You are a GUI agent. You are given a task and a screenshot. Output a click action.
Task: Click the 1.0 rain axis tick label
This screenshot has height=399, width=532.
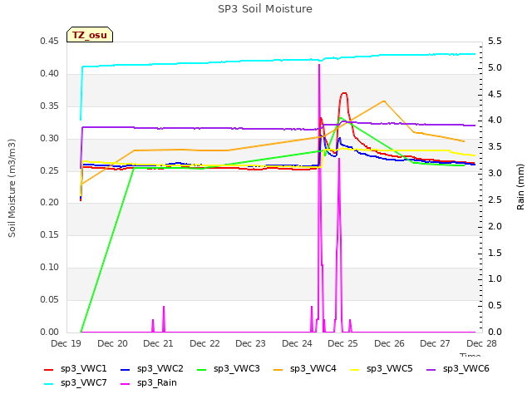coord(495,279)
